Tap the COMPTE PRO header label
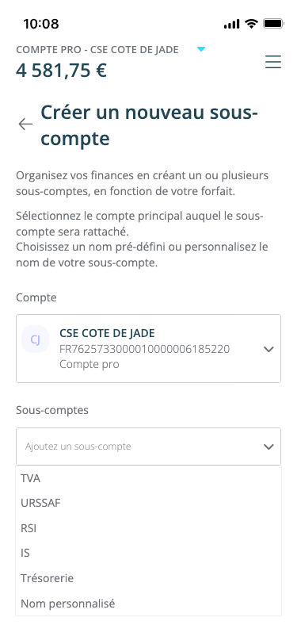Image resolution: width=297 pixels, height=644 pixels. tap(97, 50)
